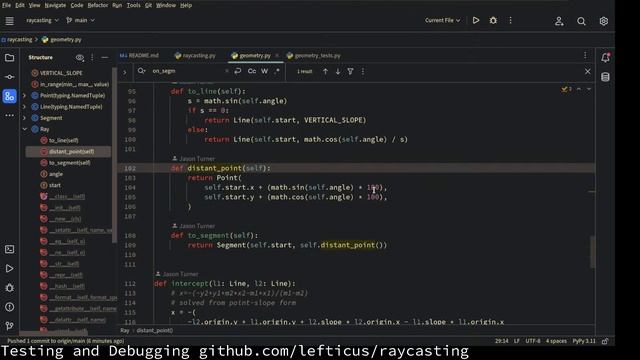
Task: Open the main hamburger menu
Action: coord(9,20)
